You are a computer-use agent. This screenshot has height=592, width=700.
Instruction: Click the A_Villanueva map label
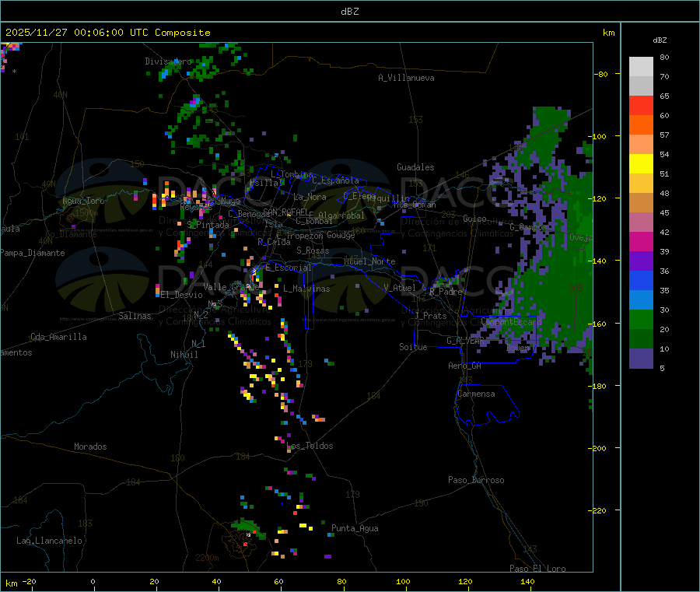pyautogui.click(x=406, y=78)
